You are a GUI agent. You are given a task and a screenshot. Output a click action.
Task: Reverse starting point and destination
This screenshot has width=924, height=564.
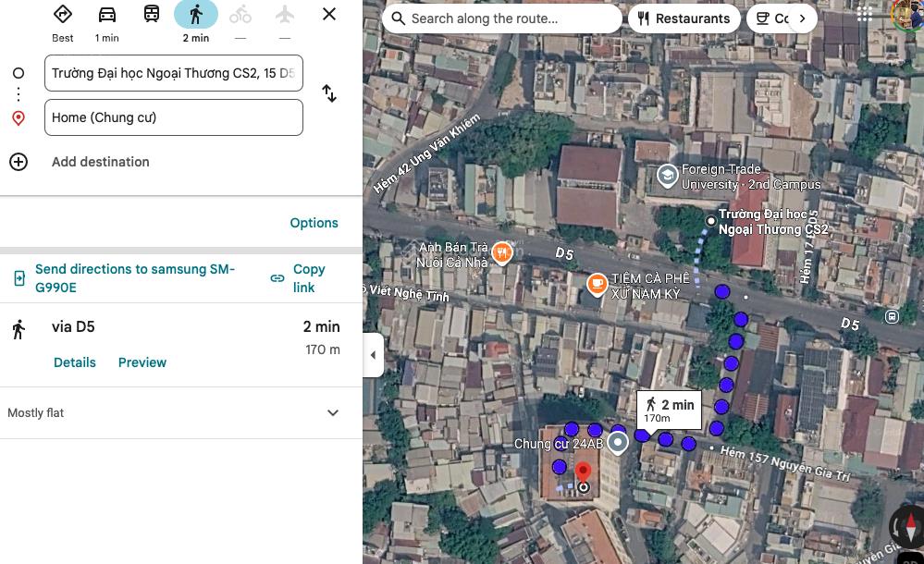tap(329, 93)
